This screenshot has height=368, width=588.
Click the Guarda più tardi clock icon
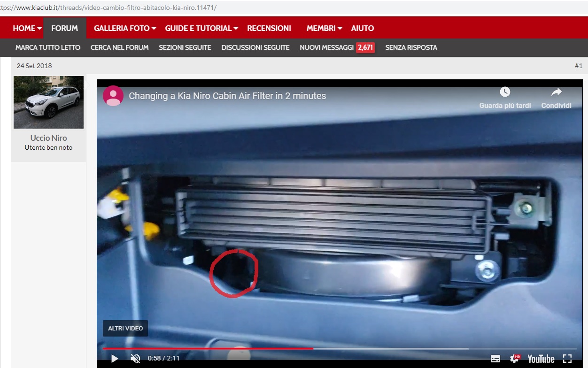(x=505, y=92)
